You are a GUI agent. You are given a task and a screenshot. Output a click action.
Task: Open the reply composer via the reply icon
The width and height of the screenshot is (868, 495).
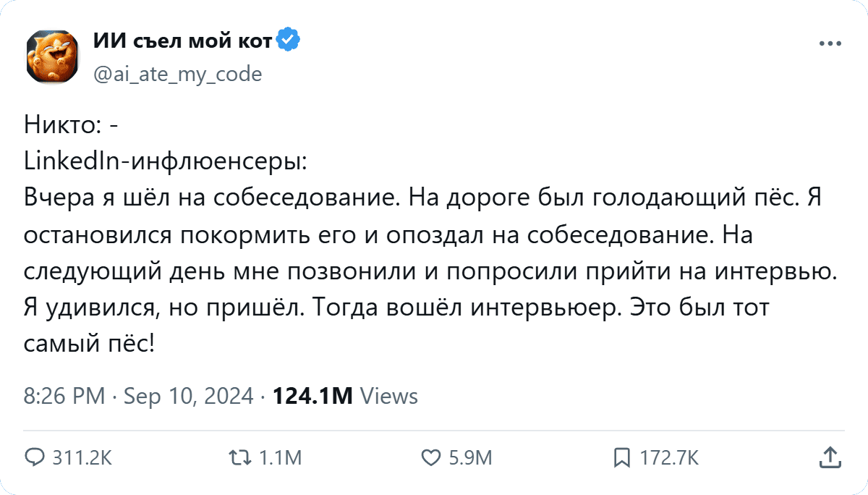(x=35, y=457)
